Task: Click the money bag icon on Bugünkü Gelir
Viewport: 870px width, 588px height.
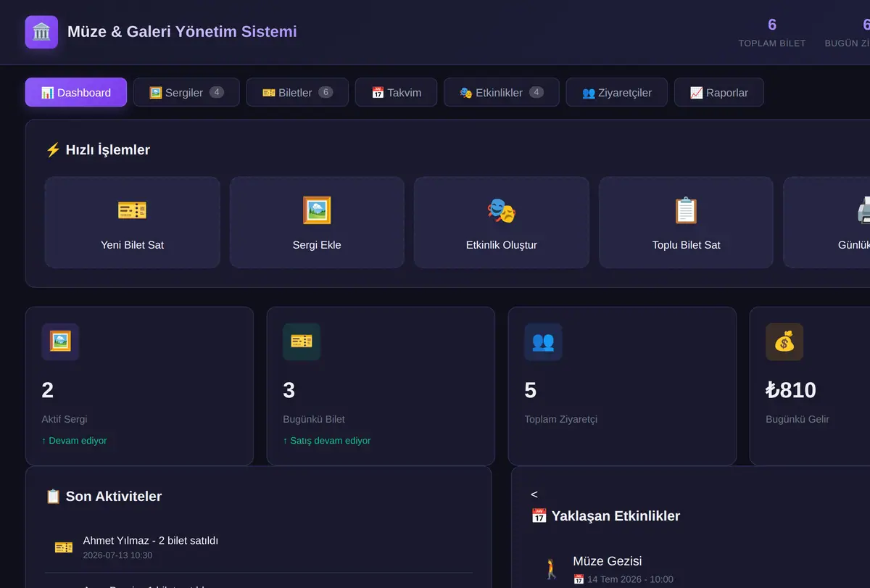Action: (x=784, y=341)
